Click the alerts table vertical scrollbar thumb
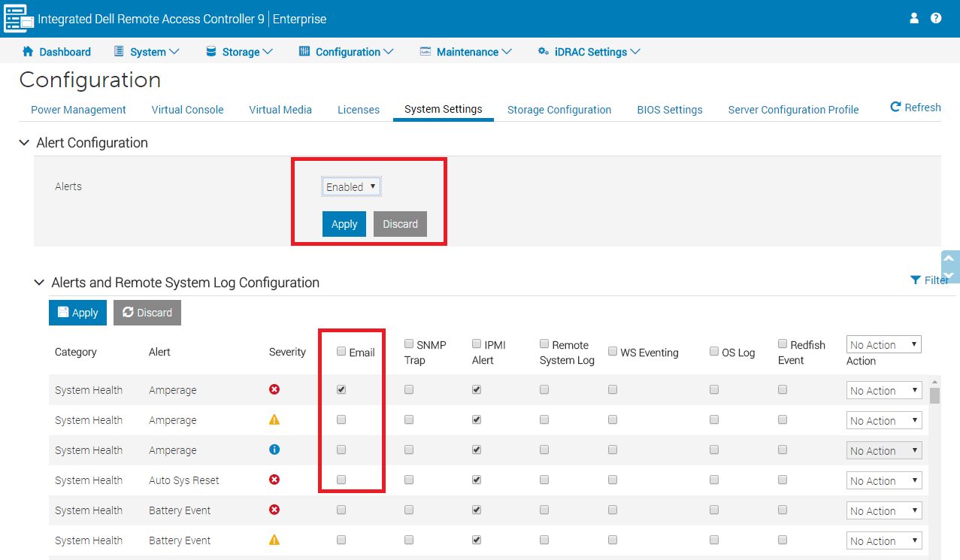960x560 pixels. point(934,395)
